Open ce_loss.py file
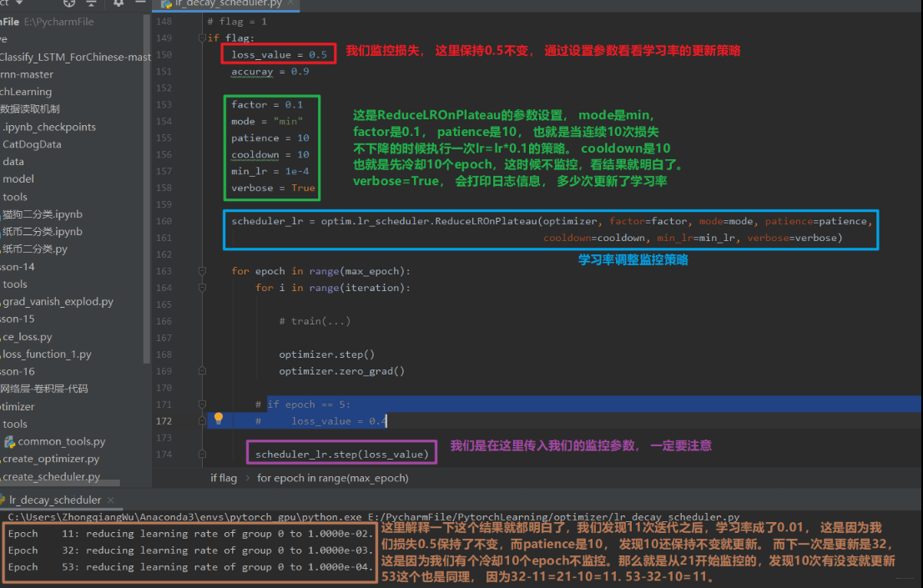The width and height of the screenshot is (923, 588). click(x=27, y=337)
